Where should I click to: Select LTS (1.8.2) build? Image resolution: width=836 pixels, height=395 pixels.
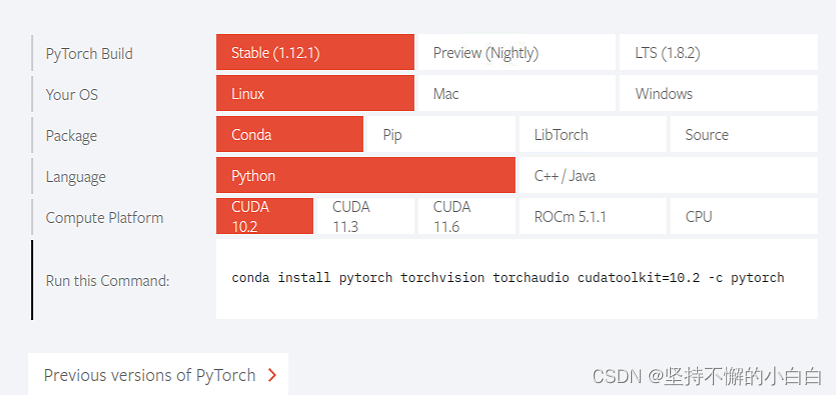718,52
